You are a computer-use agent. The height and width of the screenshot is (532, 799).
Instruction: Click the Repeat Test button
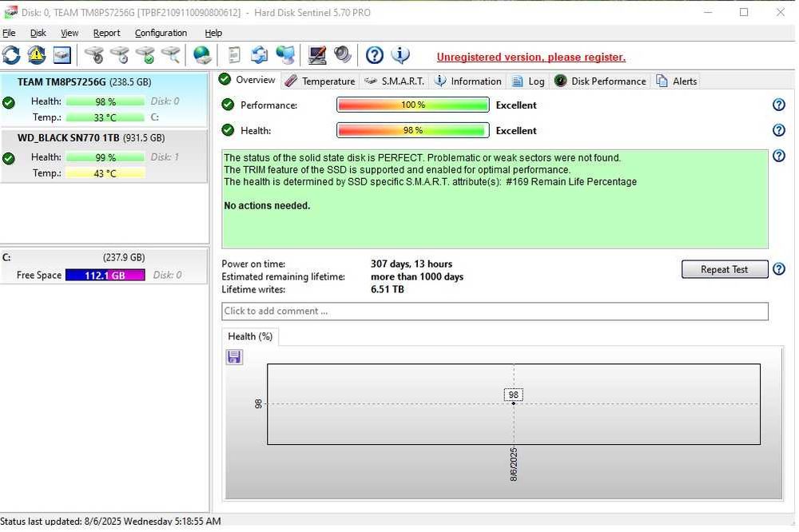(724, 269)
